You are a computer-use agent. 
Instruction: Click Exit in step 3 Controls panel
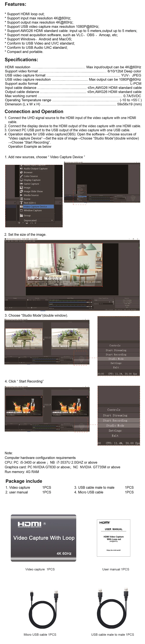pos(116,368)
